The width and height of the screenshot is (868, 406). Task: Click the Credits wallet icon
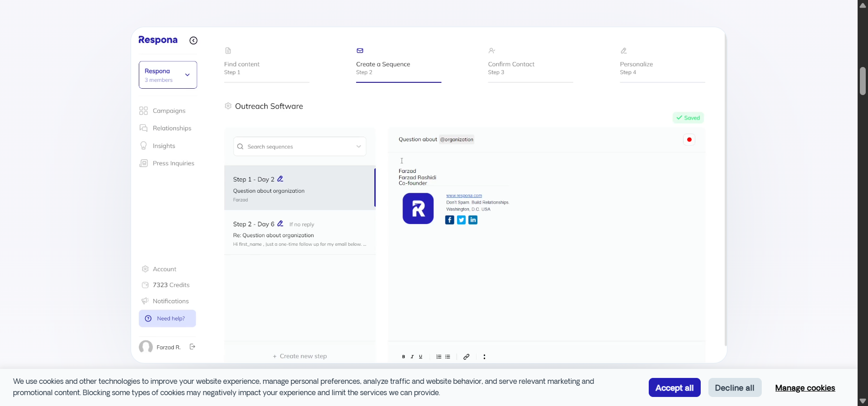coord(145,285)
